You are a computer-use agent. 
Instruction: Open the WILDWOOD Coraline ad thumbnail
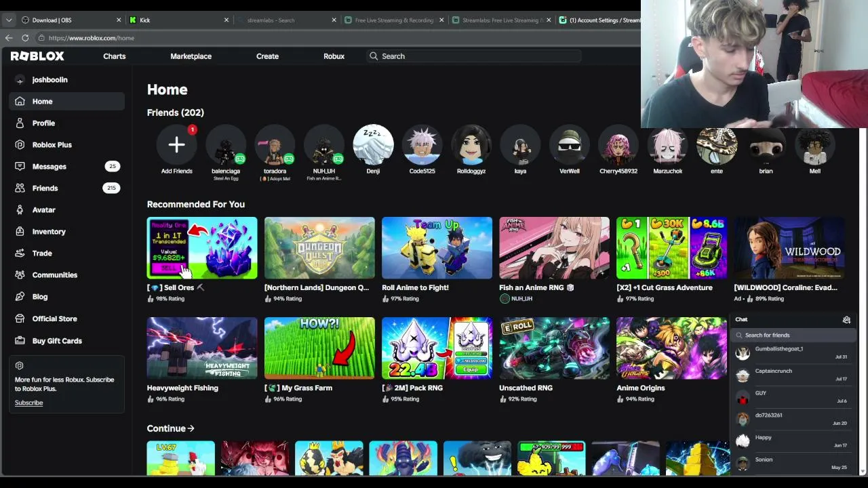(x=789, y=248)
